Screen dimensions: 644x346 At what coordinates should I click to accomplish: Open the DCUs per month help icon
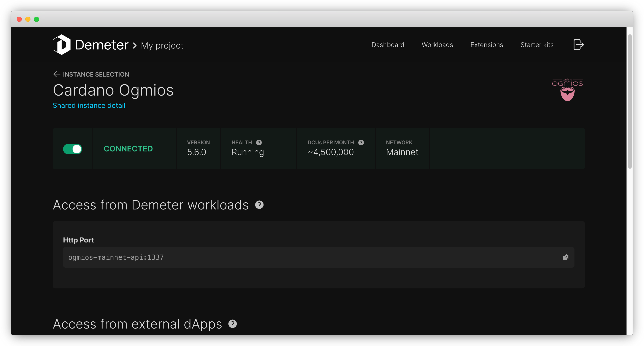361,143
